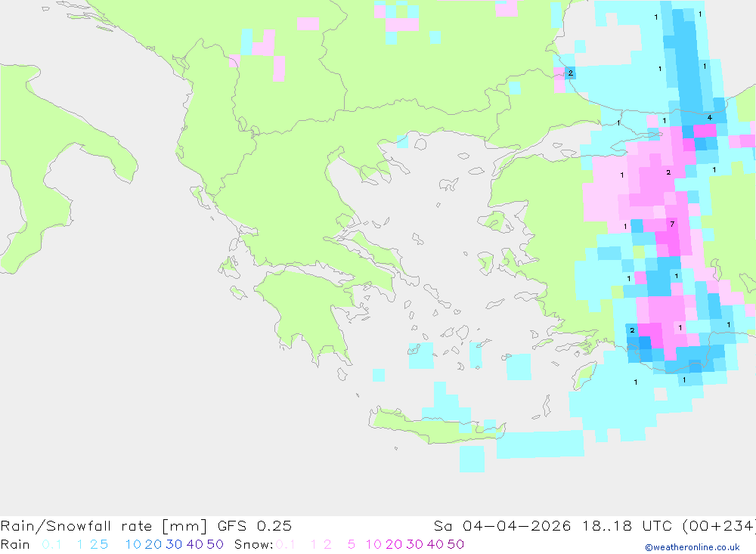Select the Snow legend value 20

click(x=394, y=544)
